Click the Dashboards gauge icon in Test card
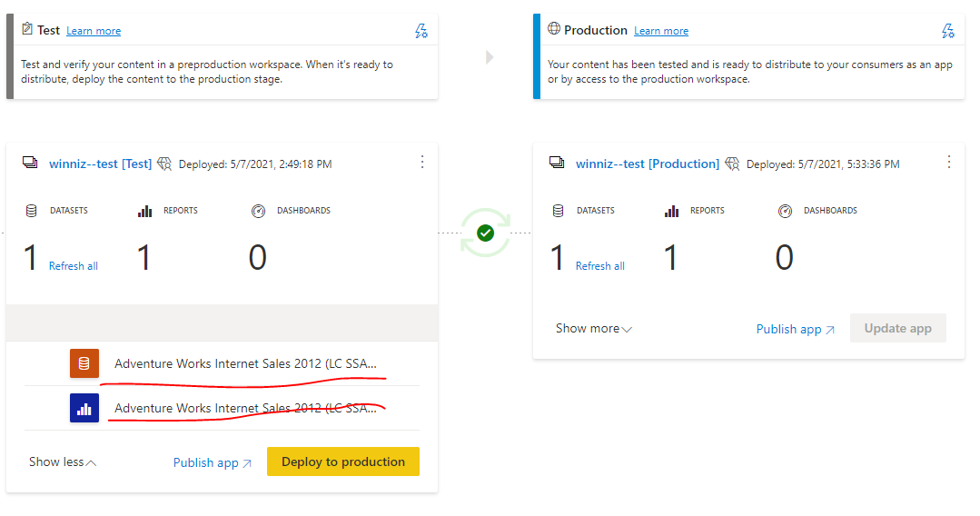The height and width of the screenshot is (516, 980). click(x=258, y=212)
